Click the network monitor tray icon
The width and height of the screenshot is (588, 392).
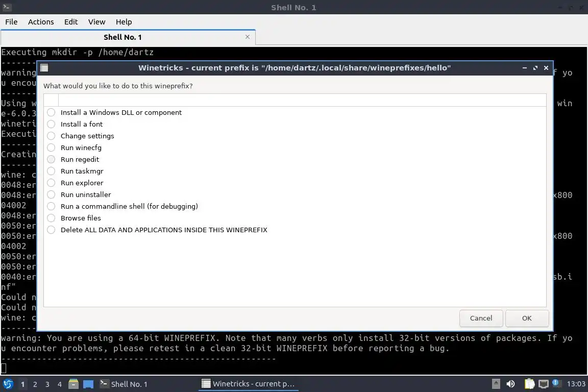pyautogui.click(x=543, y=384)
